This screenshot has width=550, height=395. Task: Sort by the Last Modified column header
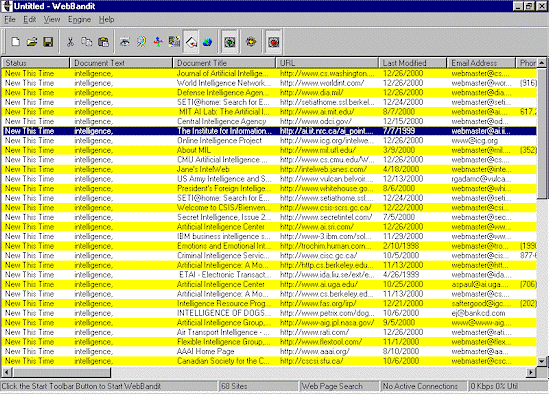(412, 63)
